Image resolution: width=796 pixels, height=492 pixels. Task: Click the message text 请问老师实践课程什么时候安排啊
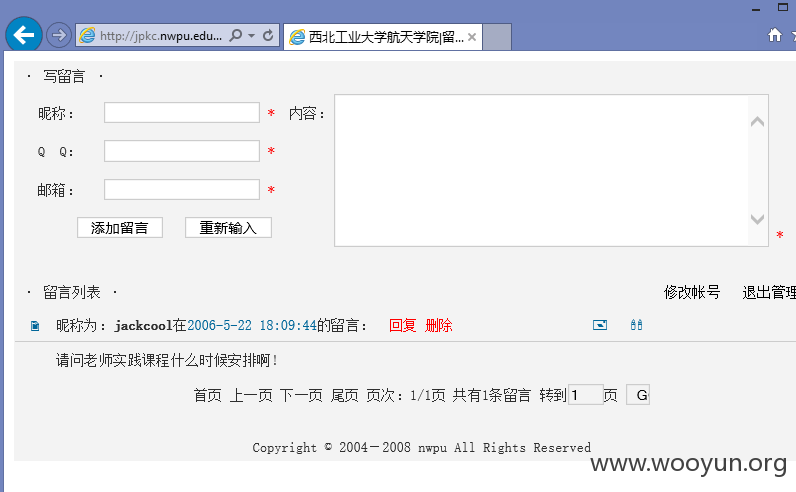coord(167,360)
